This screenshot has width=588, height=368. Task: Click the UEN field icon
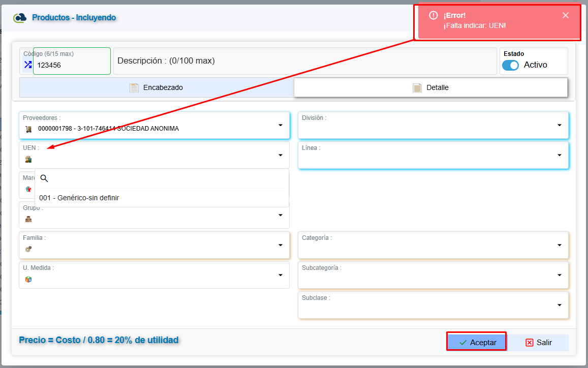28,160
